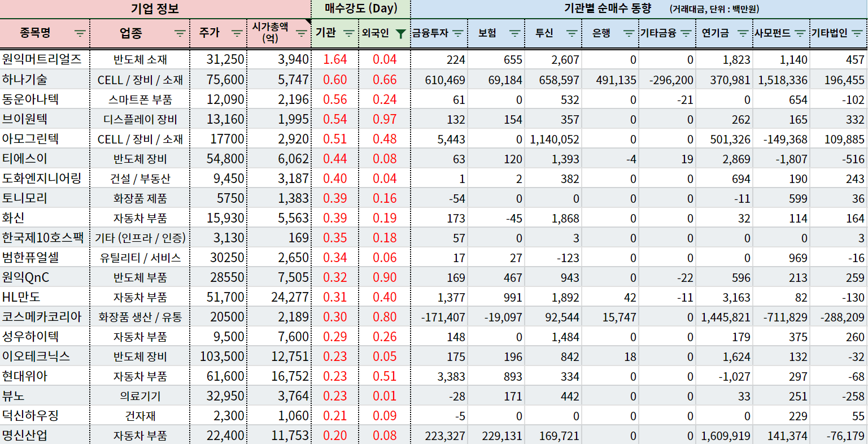Image resolution: width=868 pixels, height=444 pixels.
Task: Select the 이오테크닉스 stock name cell
Action: (45, 356)
